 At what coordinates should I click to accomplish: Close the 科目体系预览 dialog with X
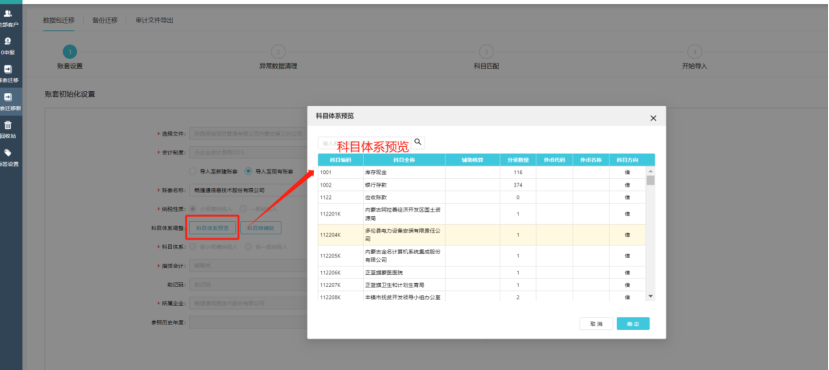[653, 118]
